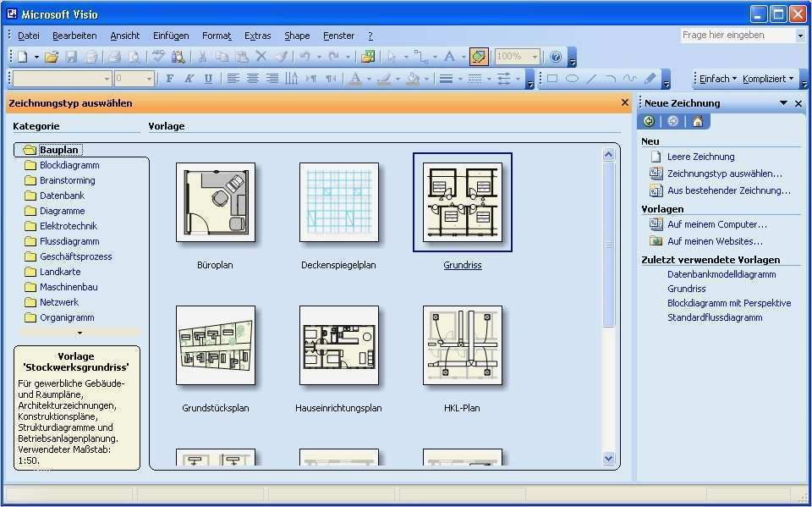Viewport: 812px width, 507px height.
Task: Click Auf meinem Computer… link
Action: coord(716,224)
